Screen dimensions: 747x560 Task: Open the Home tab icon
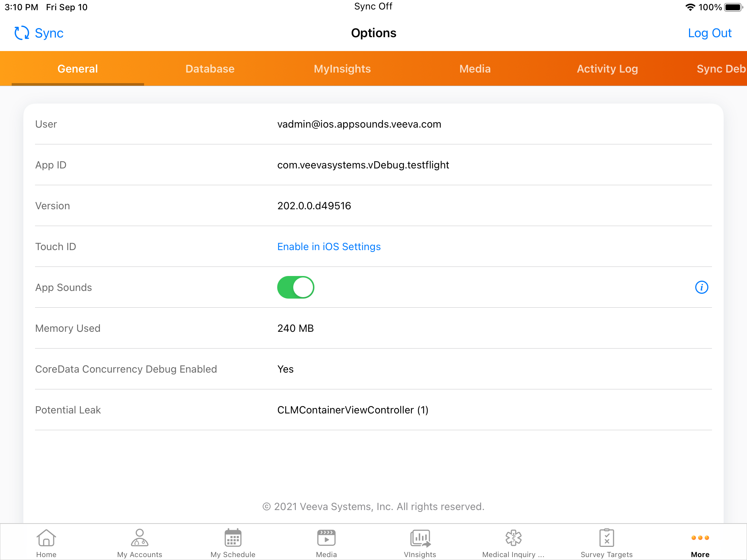(46, 538)
